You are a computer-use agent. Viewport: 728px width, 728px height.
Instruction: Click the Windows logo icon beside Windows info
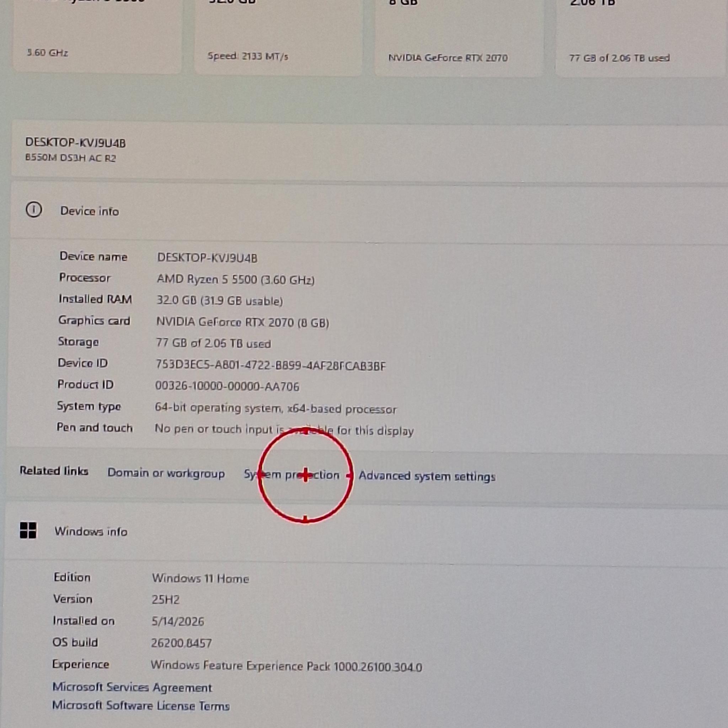tap(28, 530)
